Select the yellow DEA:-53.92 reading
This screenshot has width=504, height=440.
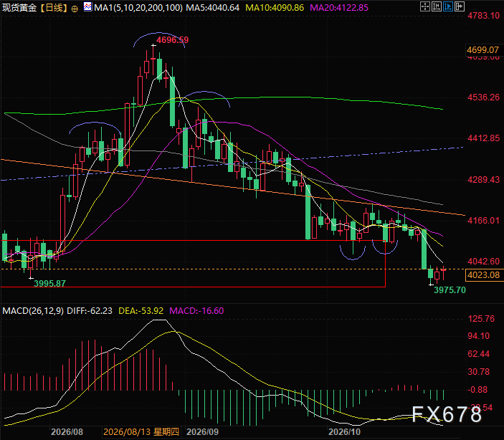coord(141,311)
